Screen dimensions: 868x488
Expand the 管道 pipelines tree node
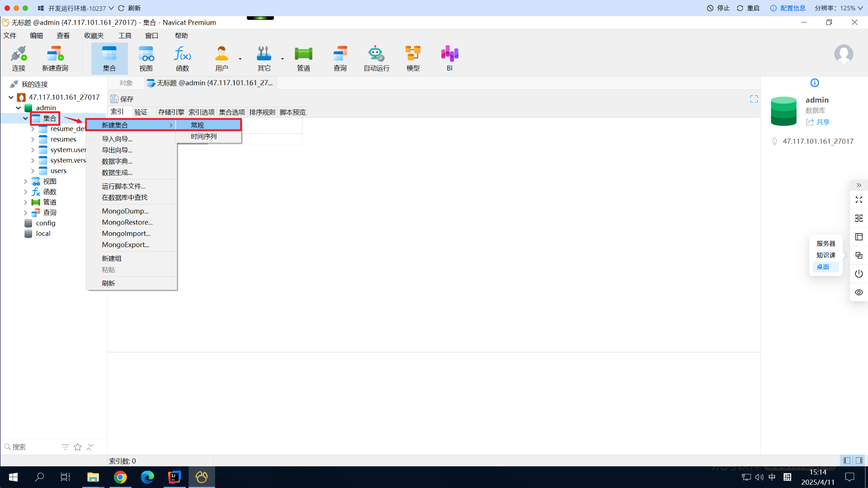tap(25, 202)
